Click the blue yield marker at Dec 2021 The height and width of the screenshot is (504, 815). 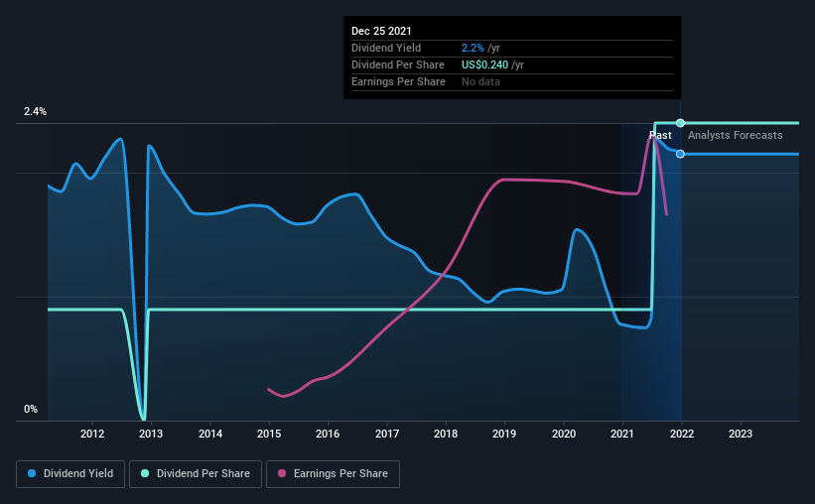click(680, 155)
